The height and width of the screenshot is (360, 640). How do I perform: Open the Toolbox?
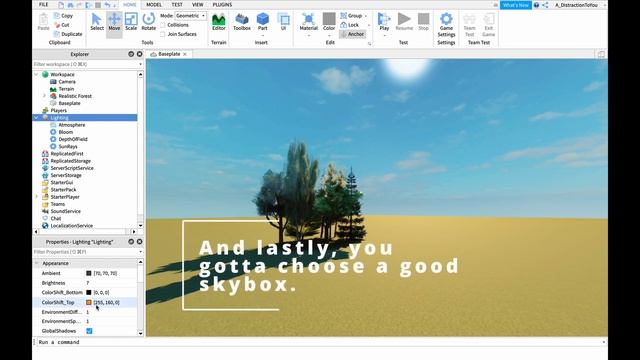(242, 22)
